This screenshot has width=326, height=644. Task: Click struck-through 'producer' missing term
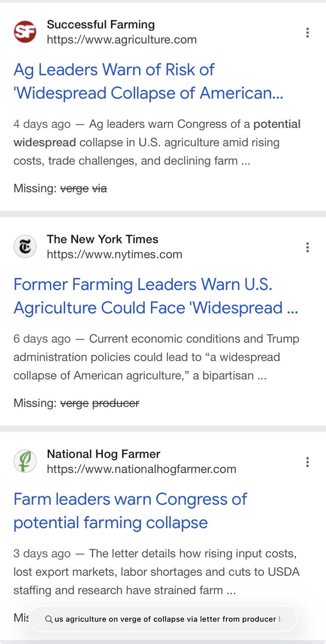click(x=116, y=403)
